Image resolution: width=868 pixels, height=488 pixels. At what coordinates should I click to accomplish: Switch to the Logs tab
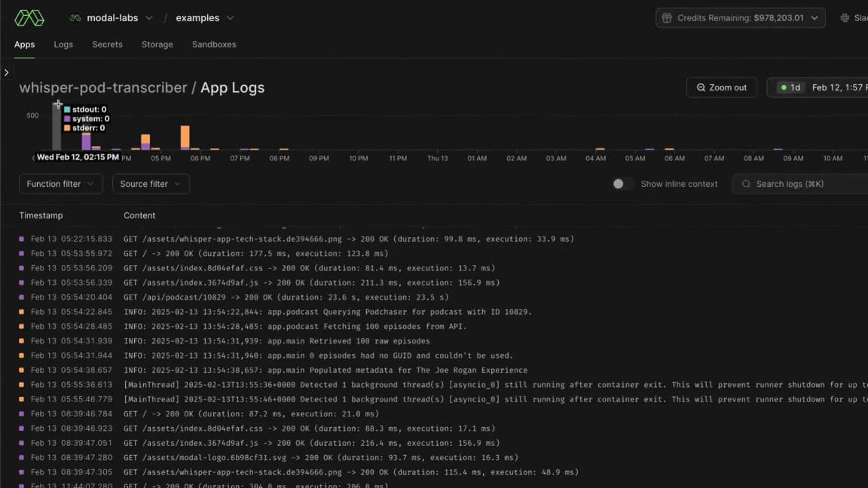click(63, 44)
